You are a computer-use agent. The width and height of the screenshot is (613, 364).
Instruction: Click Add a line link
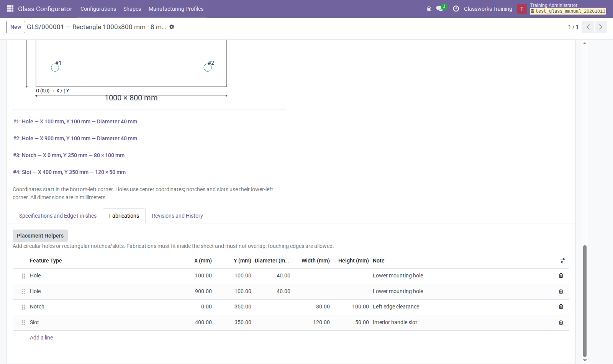[41, 338]
